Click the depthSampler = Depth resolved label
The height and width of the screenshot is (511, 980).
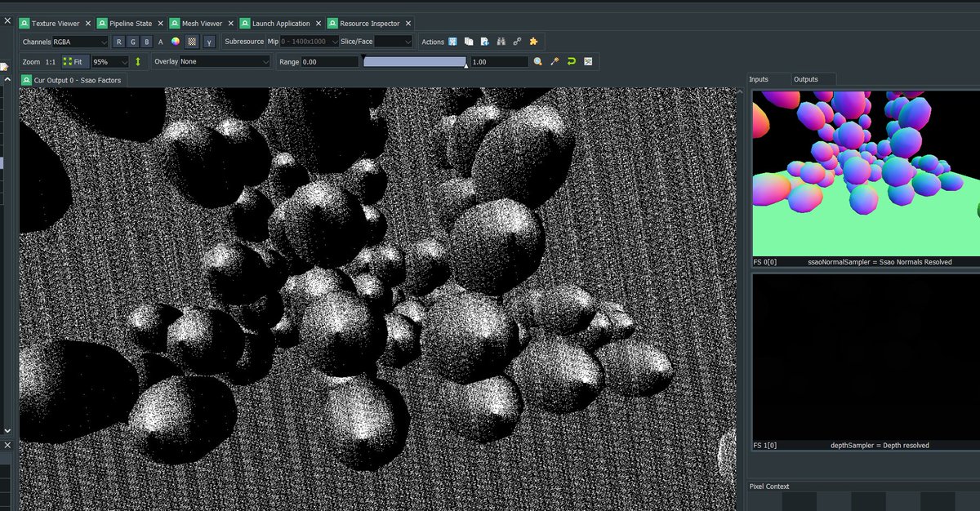(880, 446)
